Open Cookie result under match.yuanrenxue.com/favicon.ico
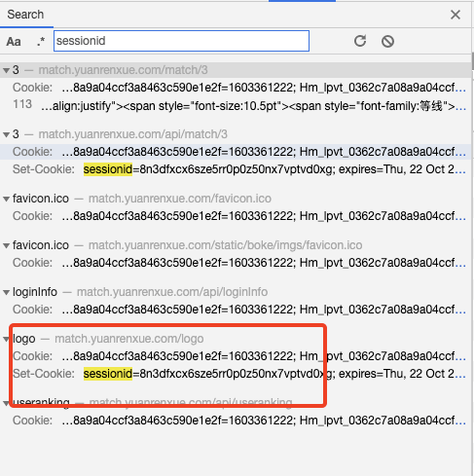This screenshot has width=474, height=476. point(236,216)
